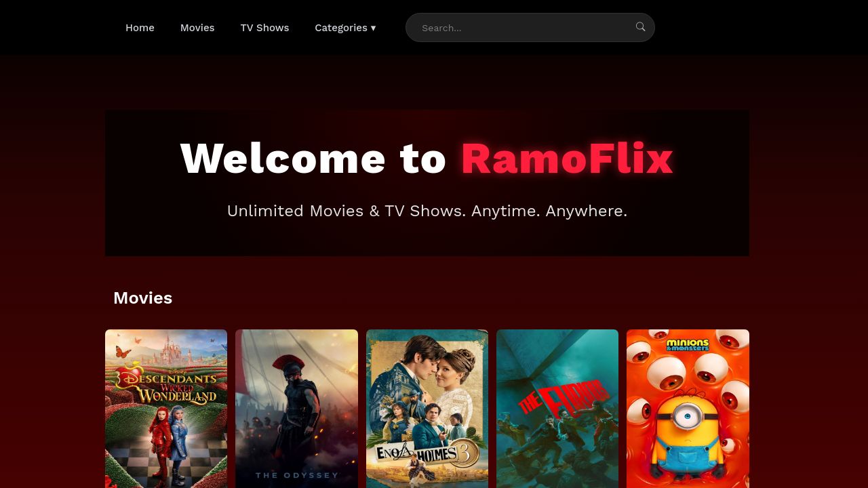The image size is (868, 488).
Task: Open the Home nav link
Action: [x=140, y=28]
